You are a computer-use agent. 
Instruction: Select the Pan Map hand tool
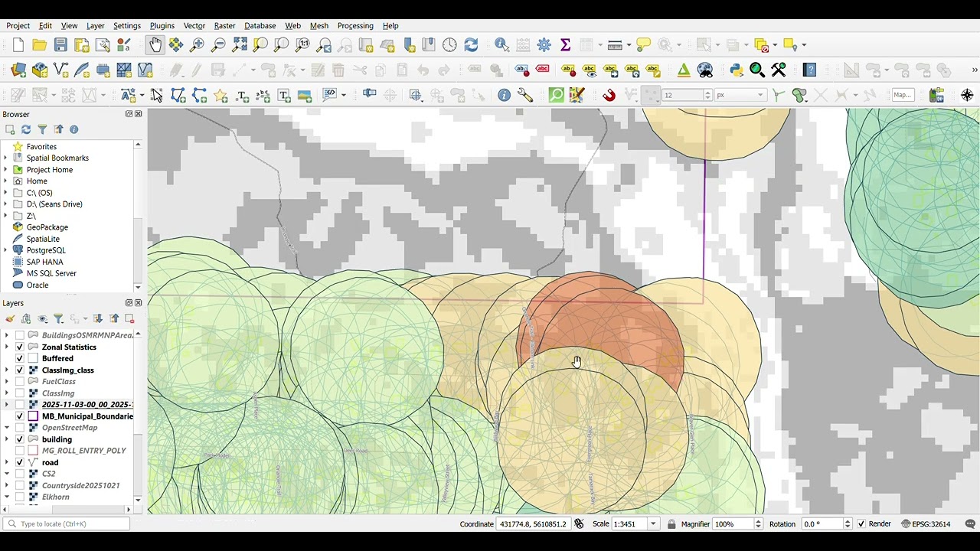click(x=155, y=45)
